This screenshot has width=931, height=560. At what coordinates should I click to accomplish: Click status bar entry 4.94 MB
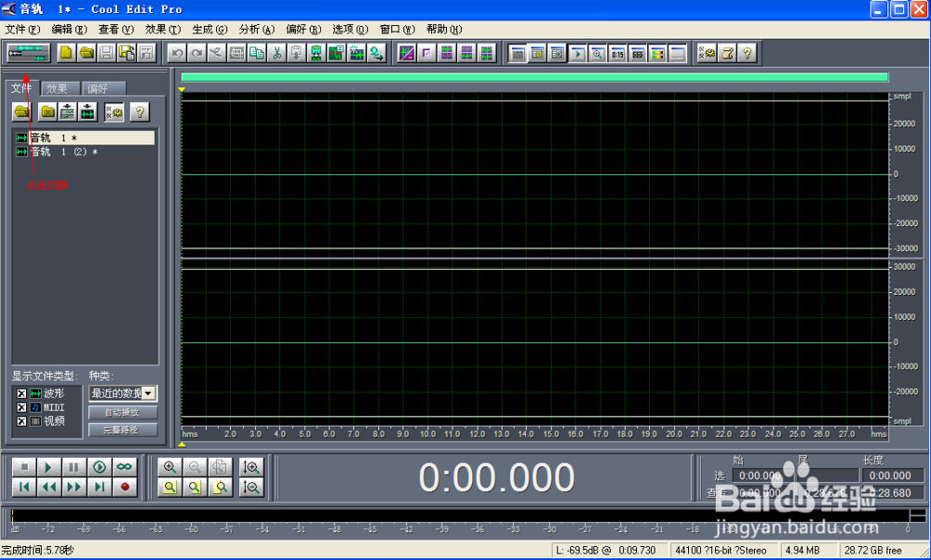pyautogui.click(x=803, y=550)
